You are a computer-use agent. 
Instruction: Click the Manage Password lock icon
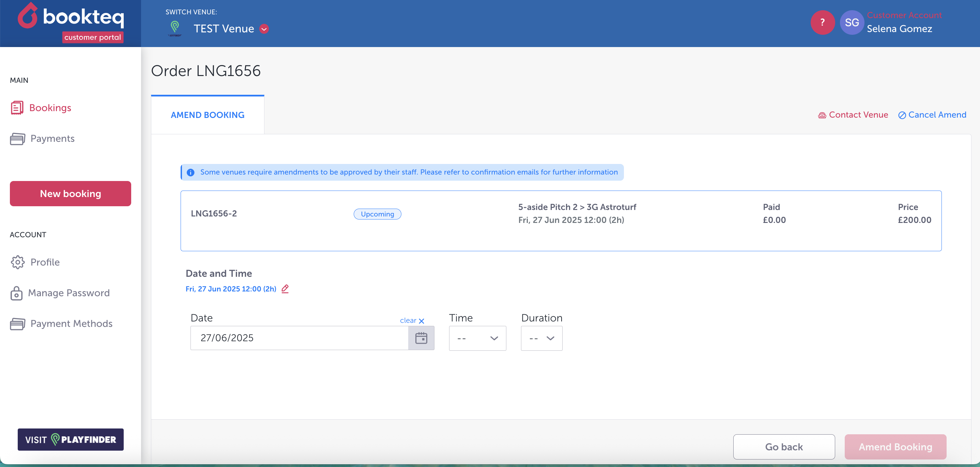16,293
